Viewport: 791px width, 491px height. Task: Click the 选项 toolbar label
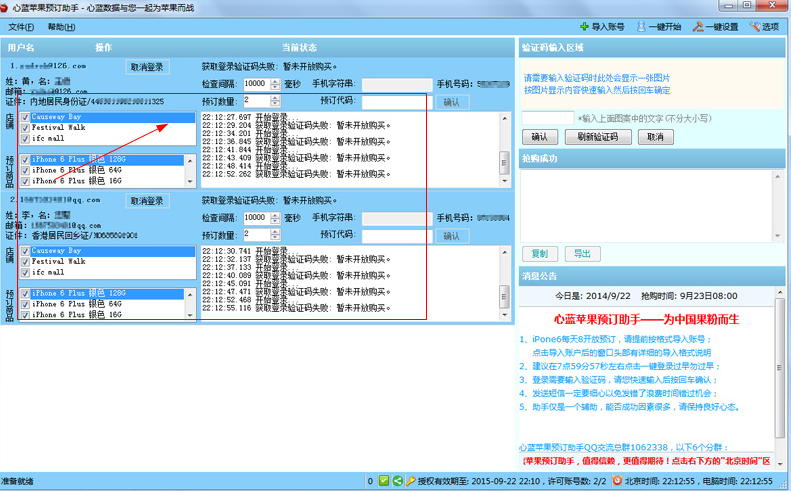point(770,27)
